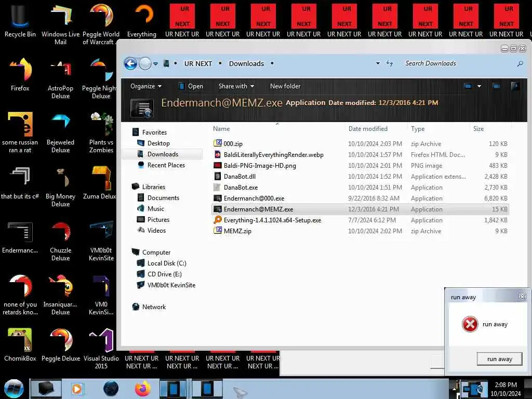Select the file 000.zip

point(360,143)
